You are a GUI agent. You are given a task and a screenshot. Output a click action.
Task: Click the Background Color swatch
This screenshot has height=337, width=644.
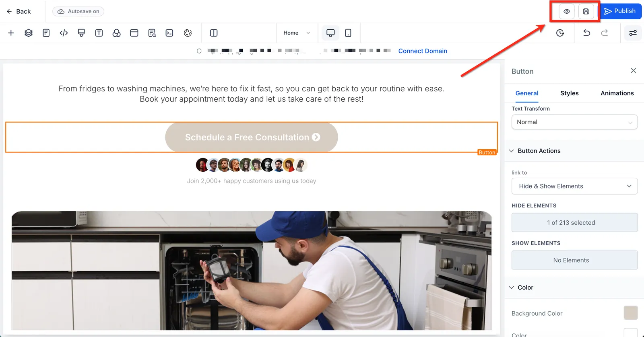pos(630,313)
